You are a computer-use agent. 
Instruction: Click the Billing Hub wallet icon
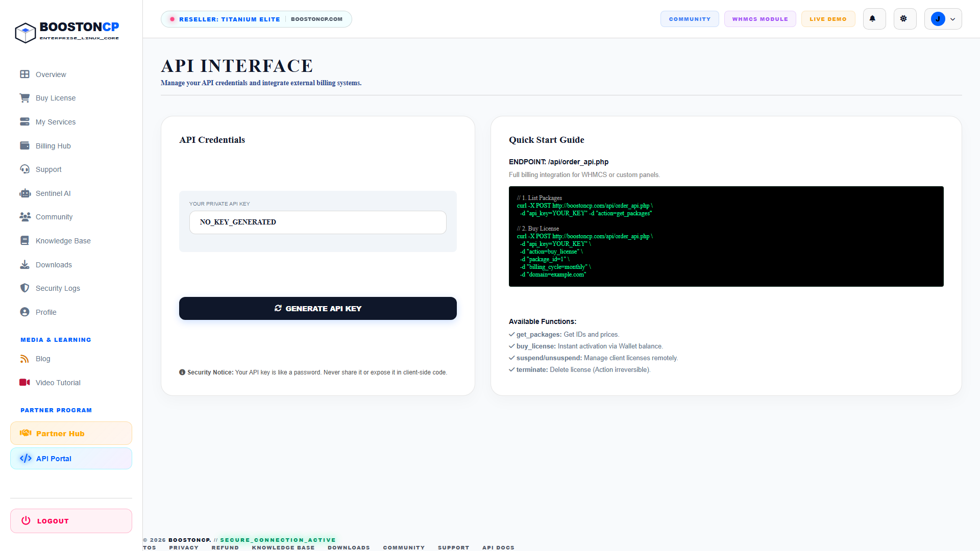pyautogui.click(x=24, y=146)
